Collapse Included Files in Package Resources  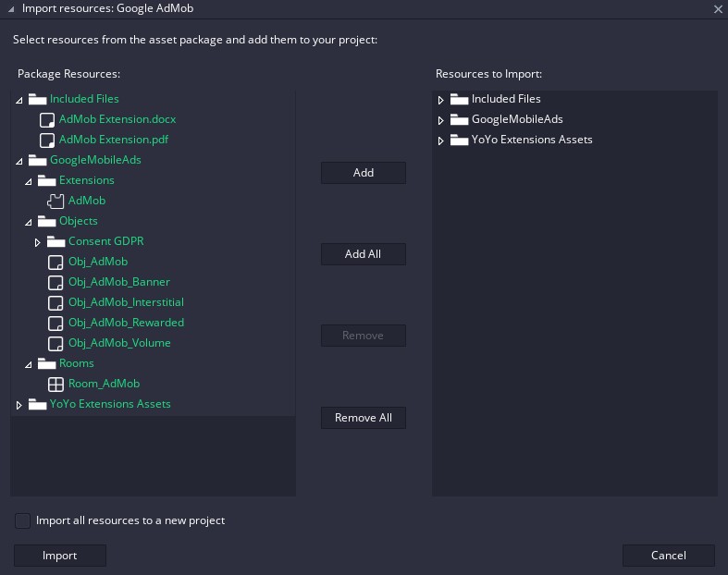pyautogui.click(x=19, y=100)
